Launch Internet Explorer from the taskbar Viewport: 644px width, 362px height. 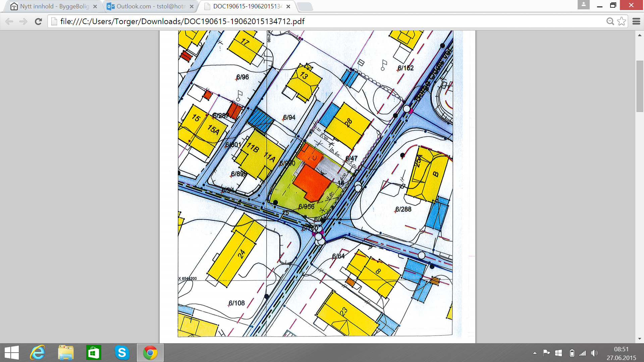click(x=38, y=353)
